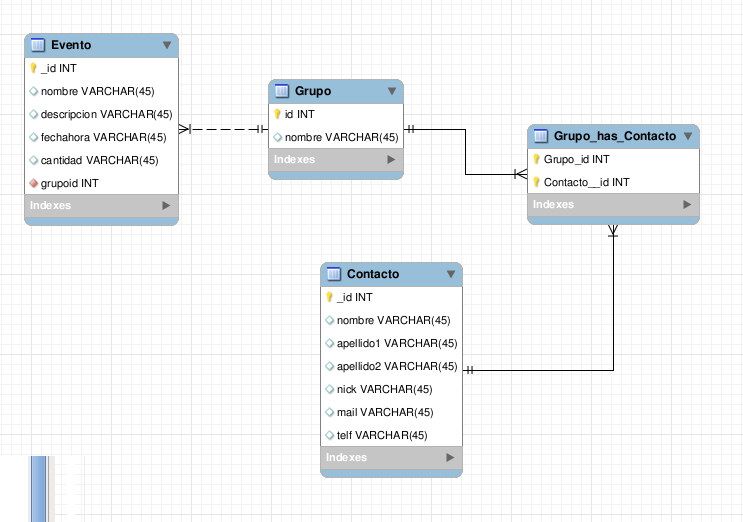The height and width of the screenshot is (522, 743).
Task: Click red foreign key diamond of grupoid
Action: (x=34, y=183)
